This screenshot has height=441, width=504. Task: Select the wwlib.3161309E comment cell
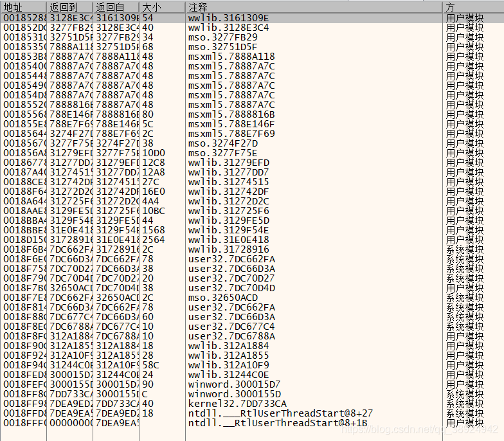click(228, 18)
